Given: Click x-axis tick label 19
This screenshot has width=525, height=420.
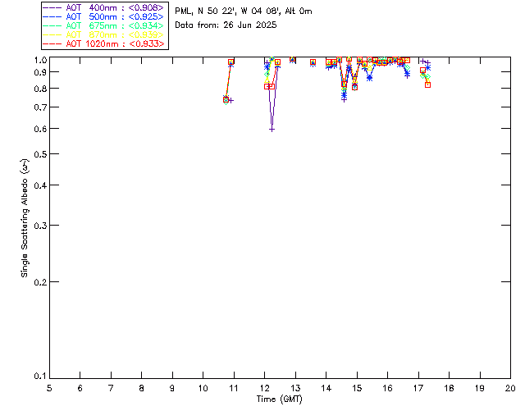Looking at the screenshot, I should point(480,388).
